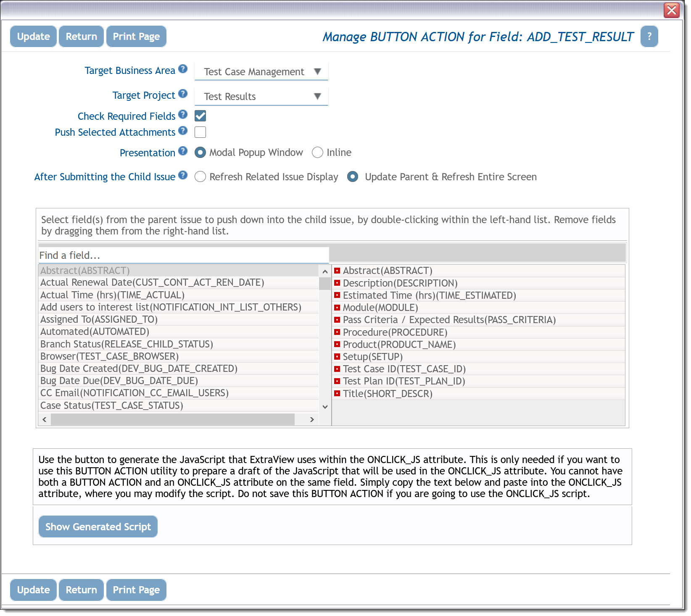The height and width of the screenshot is (616, 691).
Task: Select the Modal Popup Window radio button
Action: [x=200, y=153]
